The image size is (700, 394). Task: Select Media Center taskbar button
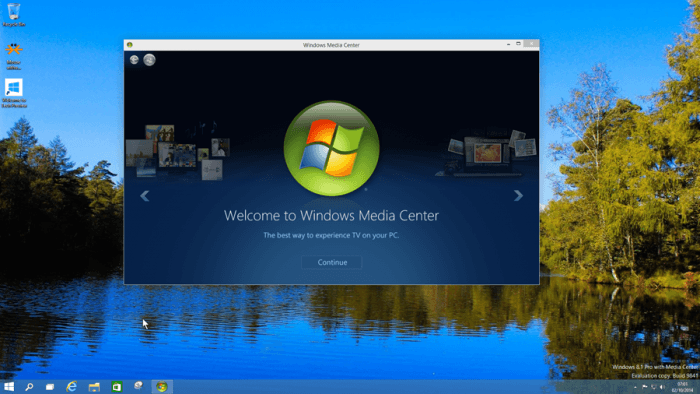point(162,386)
